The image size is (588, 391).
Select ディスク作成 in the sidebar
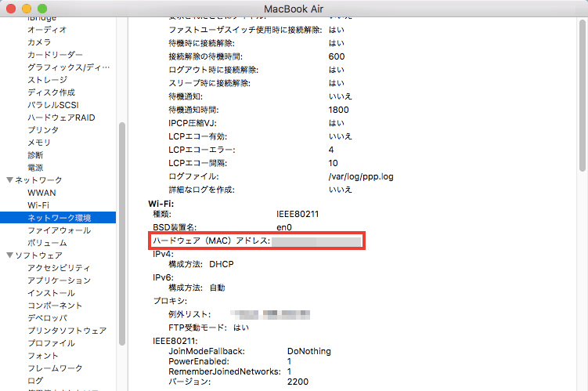pyautogui.click(x=51, y=92)
